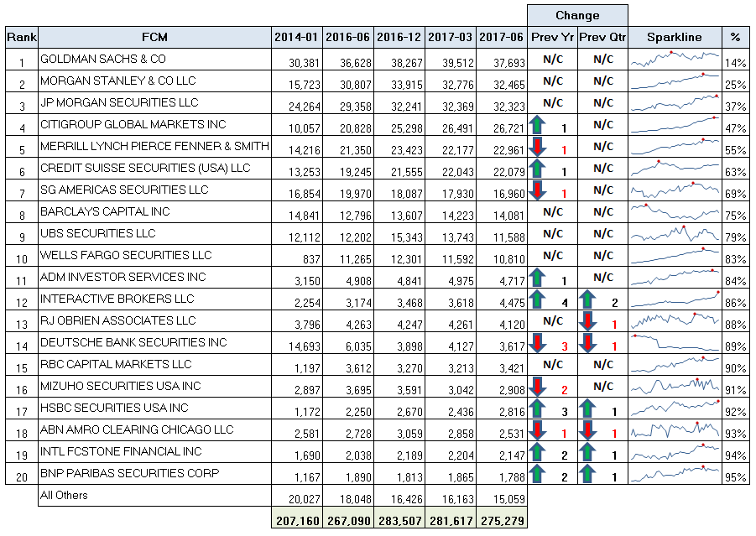The width and height of the screenshot is (756, 536).
Task: Select the All Others row label
Action: tap(154, 496)
